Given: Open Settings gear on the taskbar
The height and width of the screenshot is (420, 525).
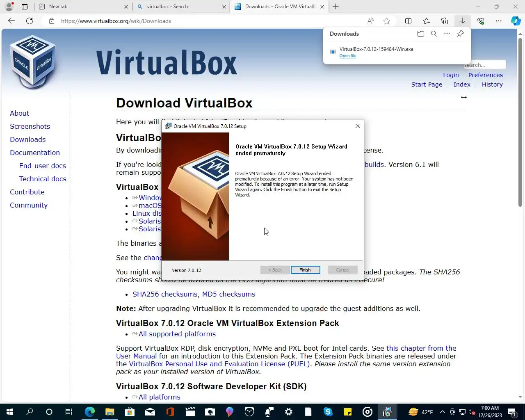Looking at the screenshot, I should [289, 412].
